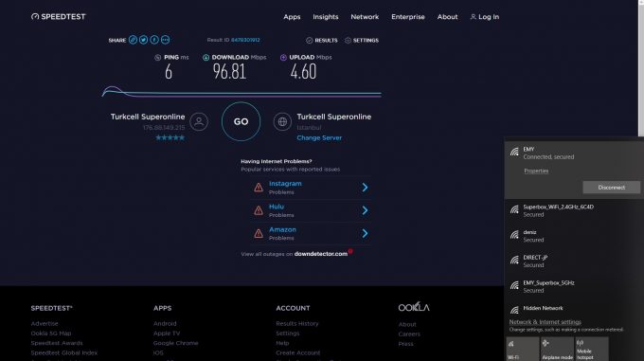The height and width of the screenshot is (361, 644).
Task: Click Help footer link
Action: coord(282,343)
